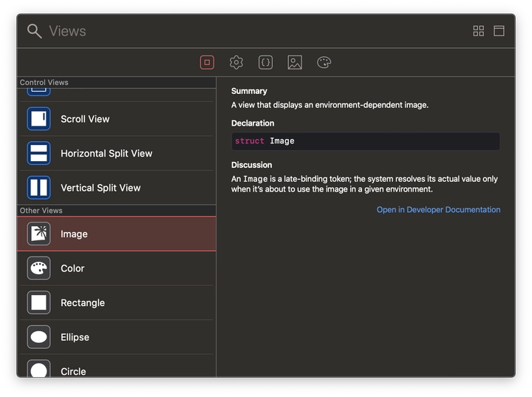Toggle the details panel layout icon
The width and height of the screenshot is (532, 397).
click(x=499, y=31)
